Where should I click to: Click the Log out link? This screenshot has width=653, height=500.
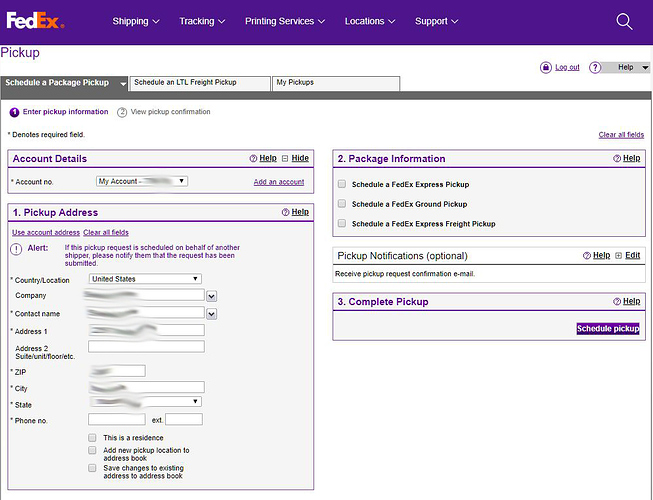click(x=567, y=67)
